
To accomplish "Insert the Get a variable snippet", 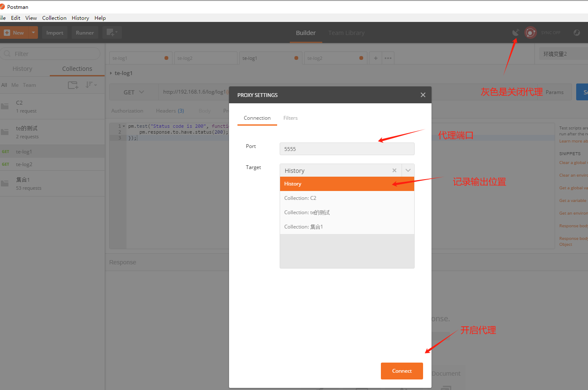I will 573,201.
